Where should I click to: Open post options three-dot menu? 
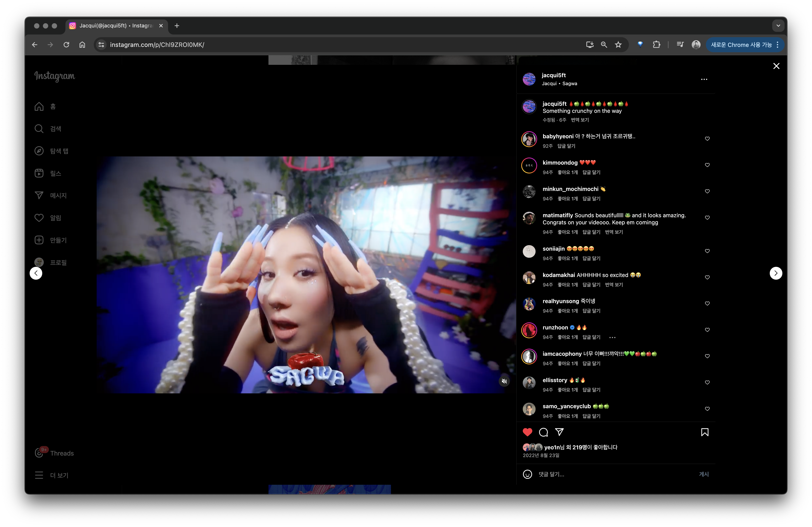pos(704,79)
